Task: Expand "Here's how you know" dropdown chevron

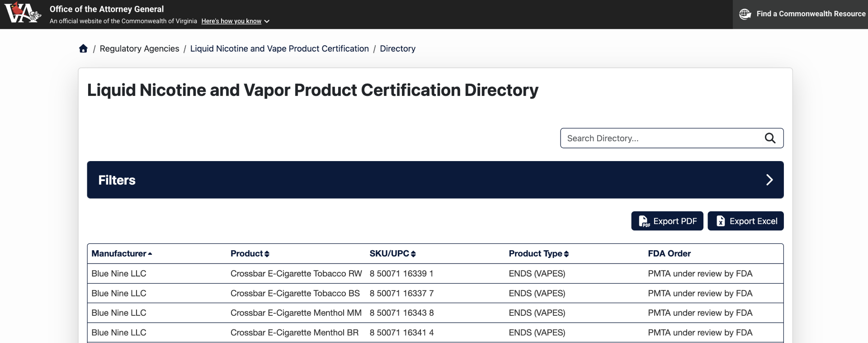Action: (x=267, y=21)
